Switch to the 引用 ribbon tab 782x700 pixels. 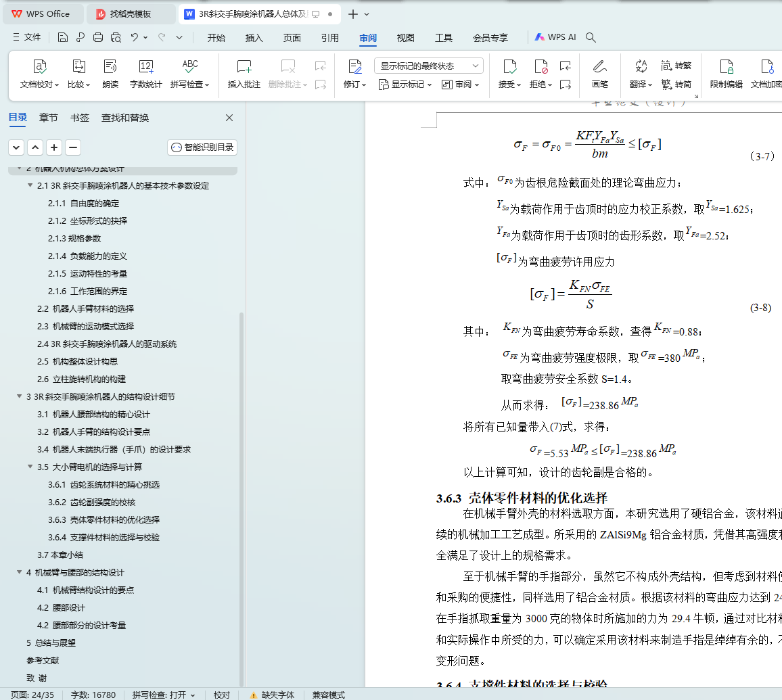329,38
